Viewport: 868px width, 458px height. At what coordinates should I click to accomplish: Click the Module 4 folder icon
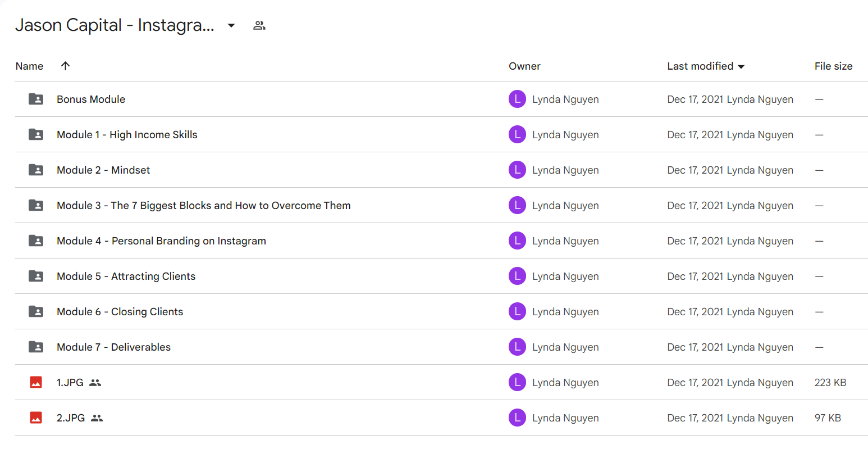click(x=36, y=241)
